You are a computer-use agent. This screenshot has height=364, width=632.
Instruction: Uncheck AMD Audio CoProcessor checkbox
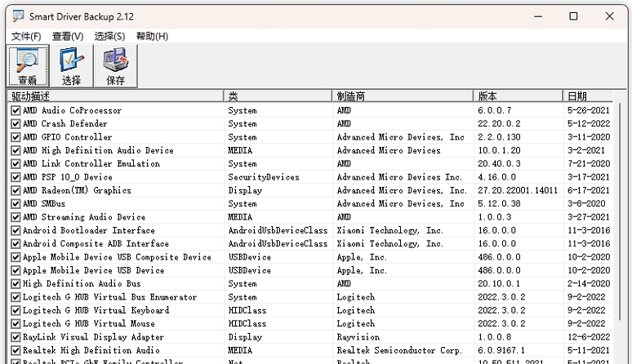[x=16, y=110]
